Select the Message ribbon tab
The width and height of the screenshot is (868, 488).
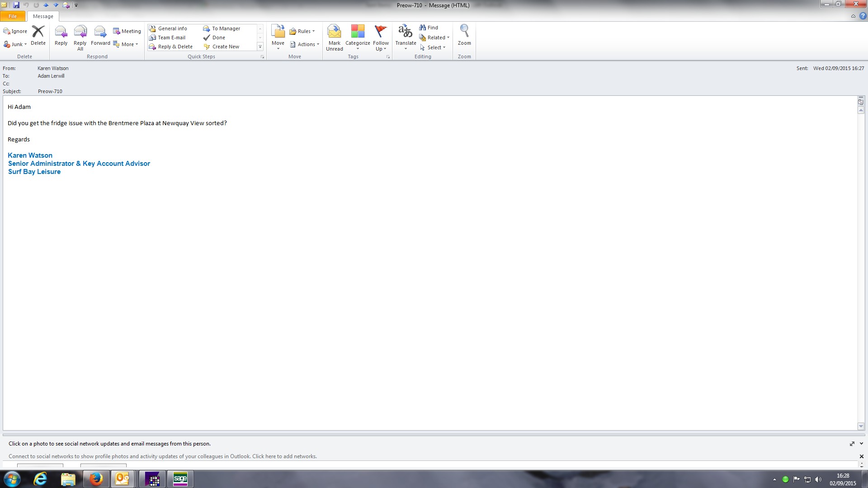(43, 16)
